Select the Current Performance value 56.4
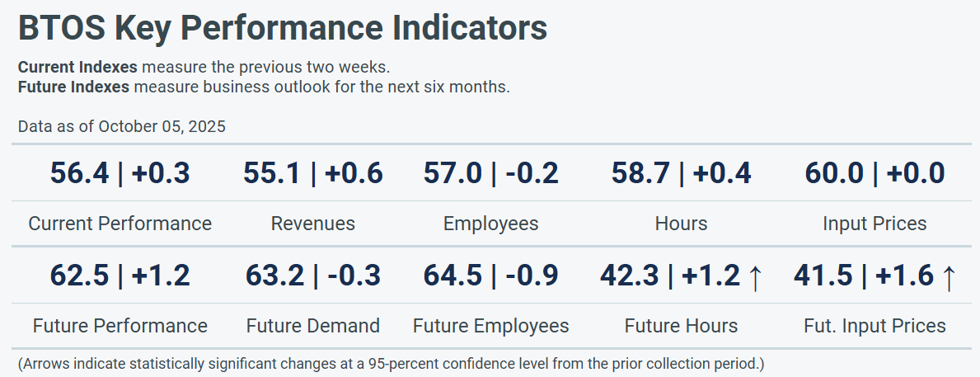The height and width of the screenshot is (377, 980). [x=79, y=174]
